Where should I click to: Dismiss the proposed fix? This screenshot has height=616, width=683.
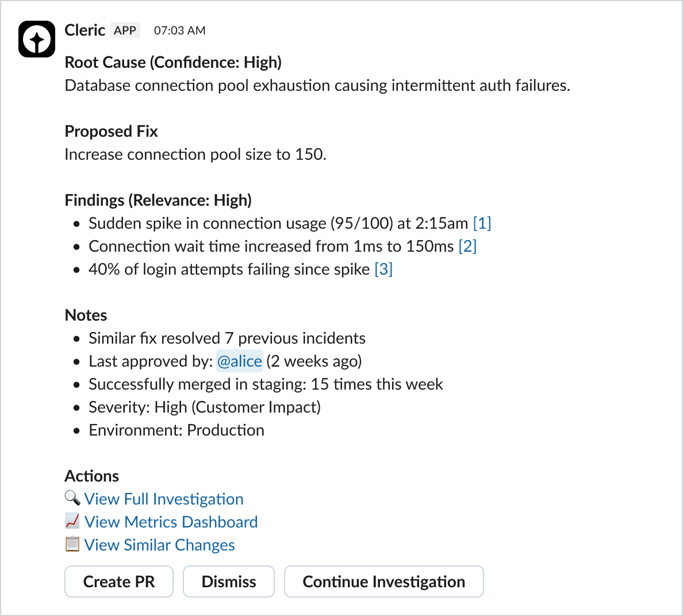click(229, 582)
